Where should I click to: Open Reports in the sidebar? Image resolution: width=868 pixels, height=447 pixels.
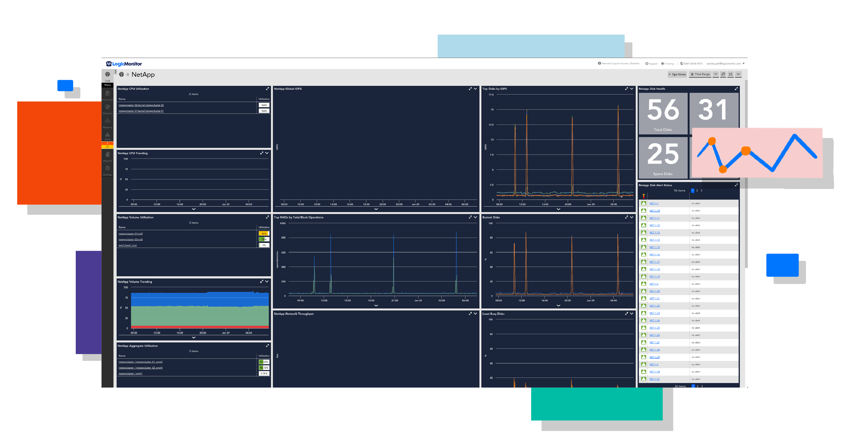(107, 157)
